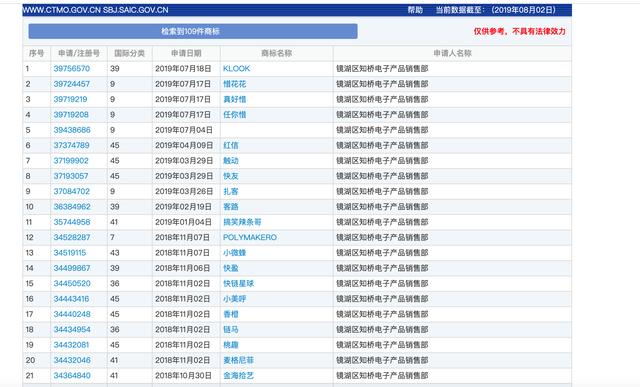This screenshot has height=387, width=640.
Task: Open registration number 34440248
Action: tap(72, 314)
